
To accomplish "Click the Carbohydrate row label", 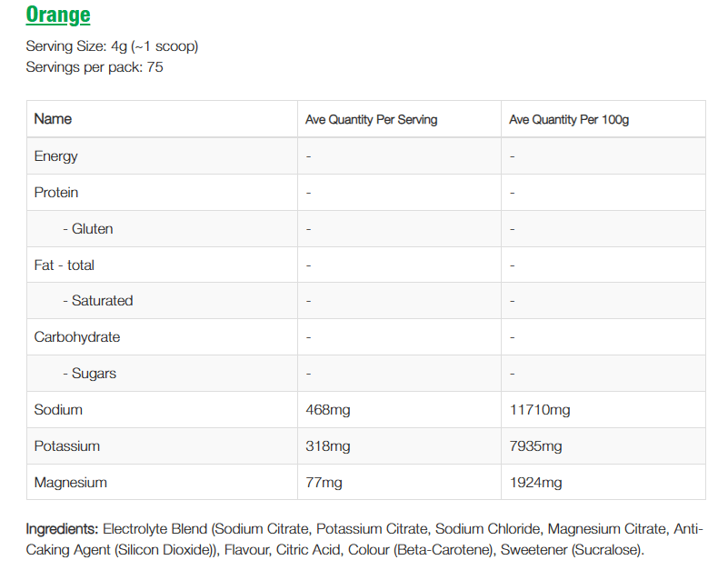I will pyautogui.click(x=77, y=337).
